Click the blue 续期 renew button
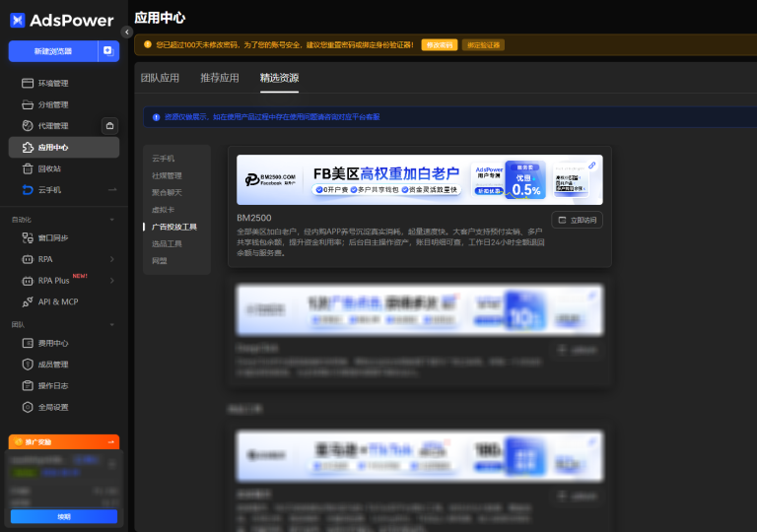757x532 pixels. coord(64,516)
